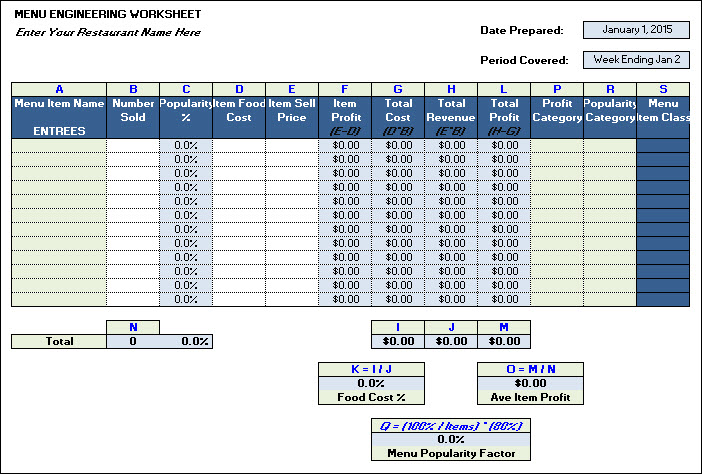This screenshot has height=474, width=702.
Task: Select column letter R header
Action: pyautogui.click(x=610, y=90)
